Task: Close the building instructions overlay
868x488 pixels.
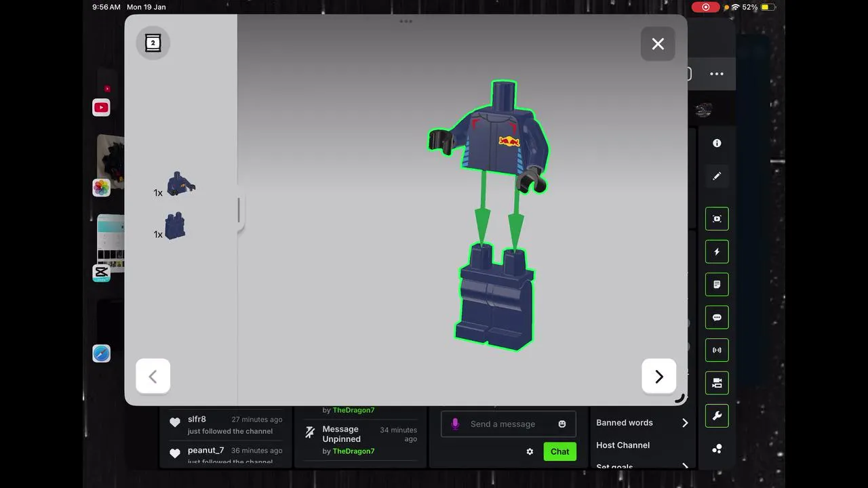Action: tap(658, 44)
